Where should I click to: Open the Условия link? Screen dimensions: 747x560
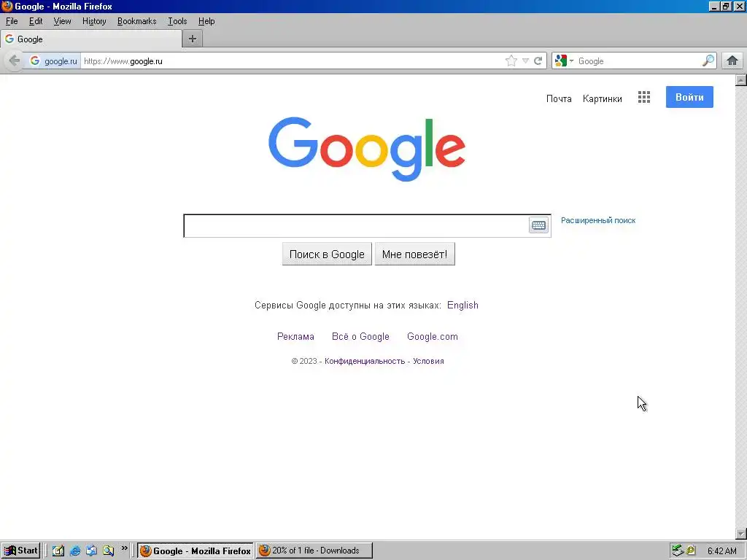[428, 362]
